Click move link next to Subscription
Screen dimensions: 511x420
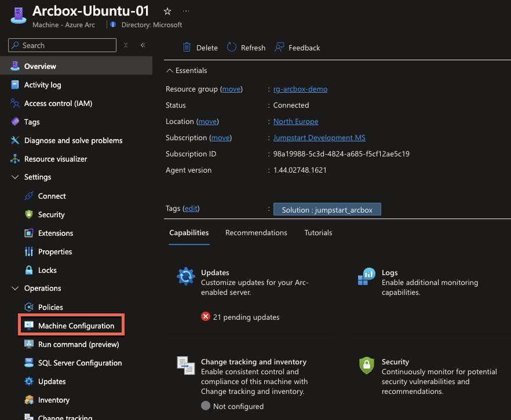221,137
